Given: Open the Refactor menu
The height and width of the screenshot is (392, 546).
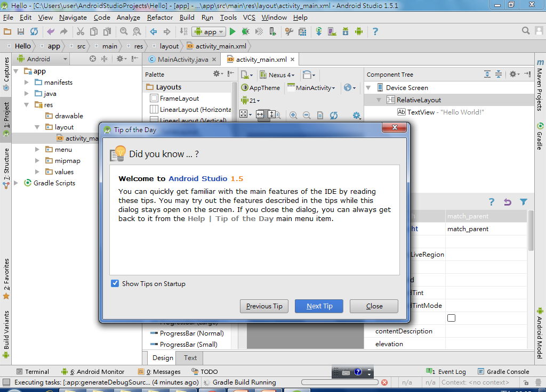Looking at the screenshot, I should point(160,18).
